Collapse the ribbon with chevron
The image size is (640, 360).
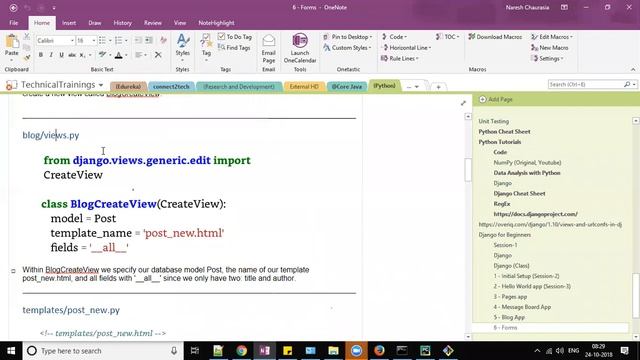(633, 69)
